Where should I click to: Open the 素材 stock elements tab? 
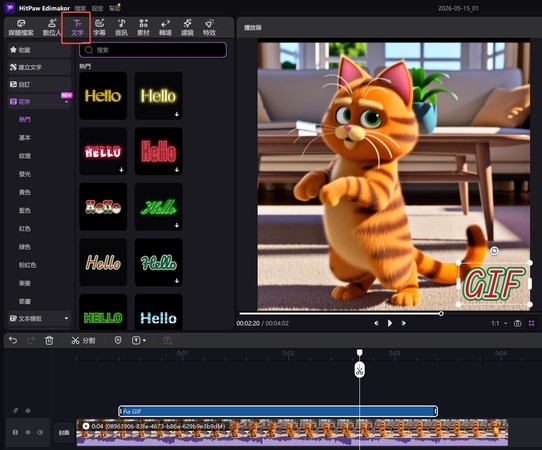point(143,28)
